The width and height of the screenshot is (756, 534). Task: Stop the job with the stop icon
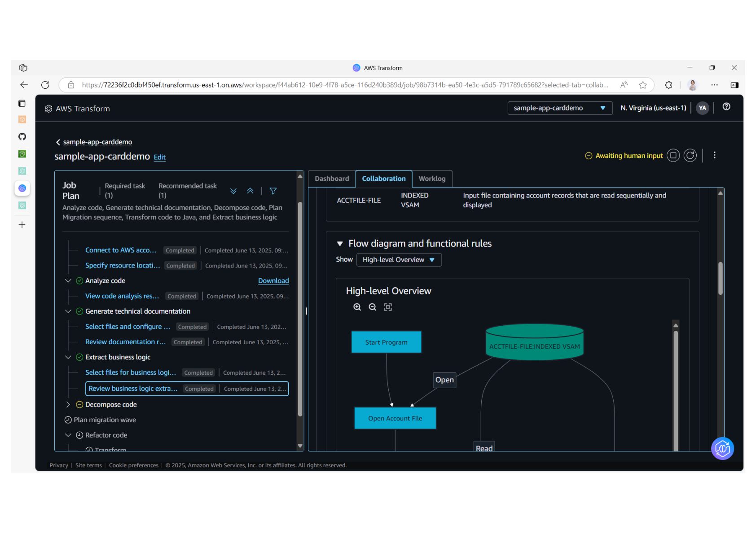pos(673,156)
